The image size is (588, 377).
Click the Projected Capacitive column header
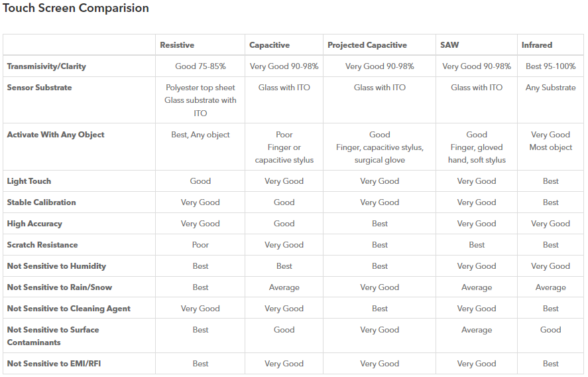click(367, 45)
